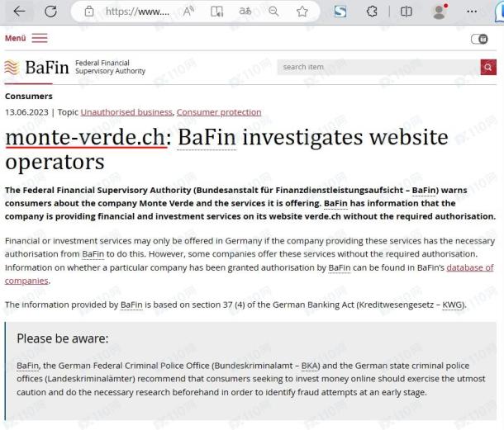Open the Menü hamburger menu
Screen dimensions: 504x430
26,38
